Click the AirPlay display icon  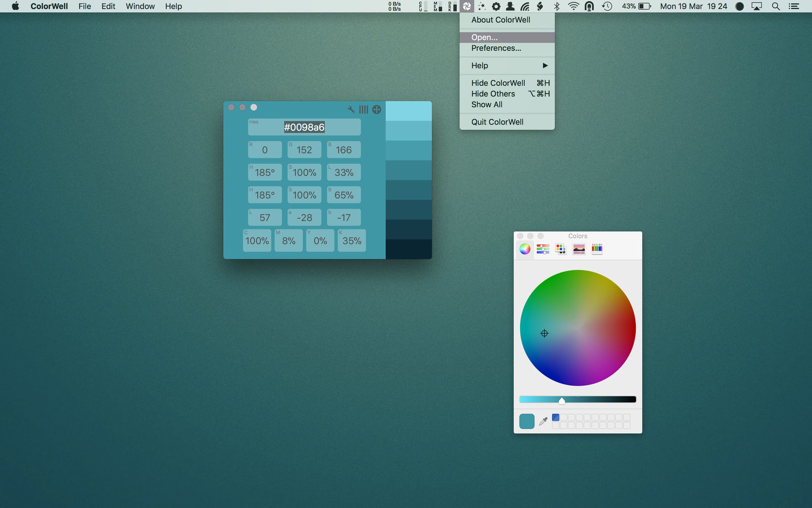pos(757,6)
